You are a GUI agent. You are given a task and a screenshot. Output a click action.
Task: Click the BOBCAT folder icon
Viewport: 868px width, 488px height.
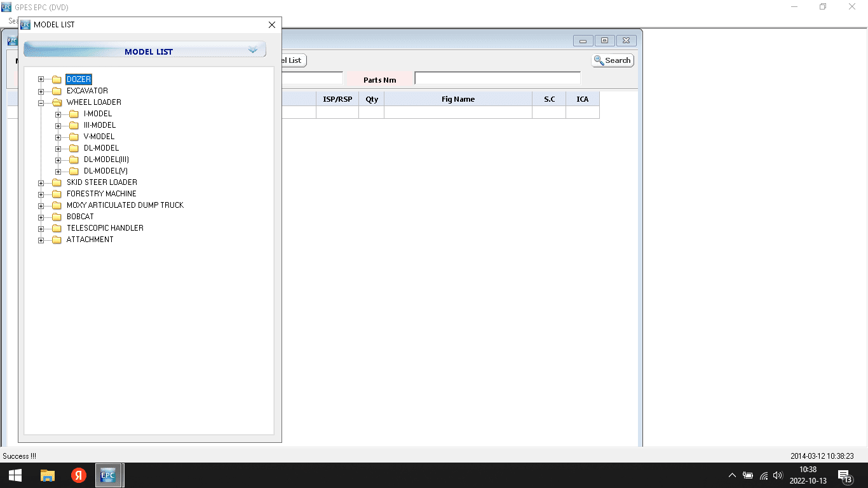(x=57, y=217)
